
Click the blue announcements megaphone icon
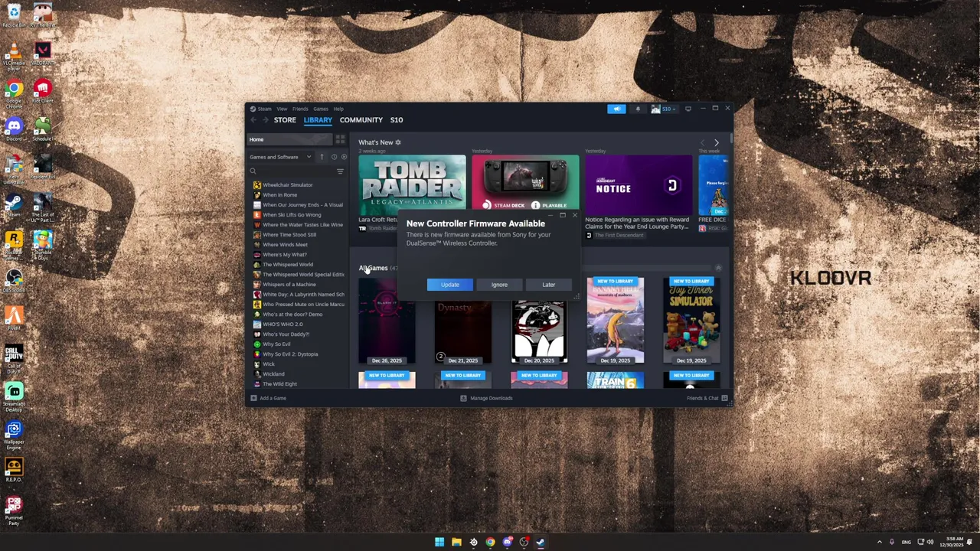616,109
